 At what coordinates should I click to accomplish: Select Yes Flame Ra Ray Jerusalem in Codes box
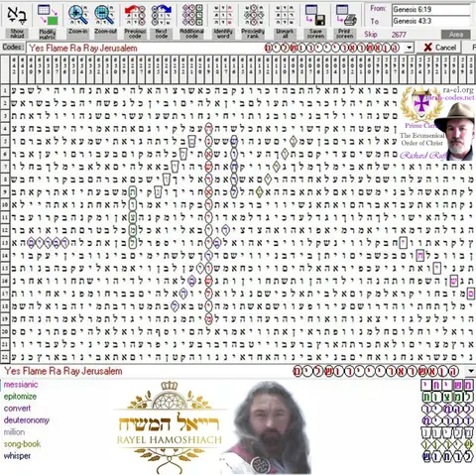pyautogui.click(x=83, y=48)
